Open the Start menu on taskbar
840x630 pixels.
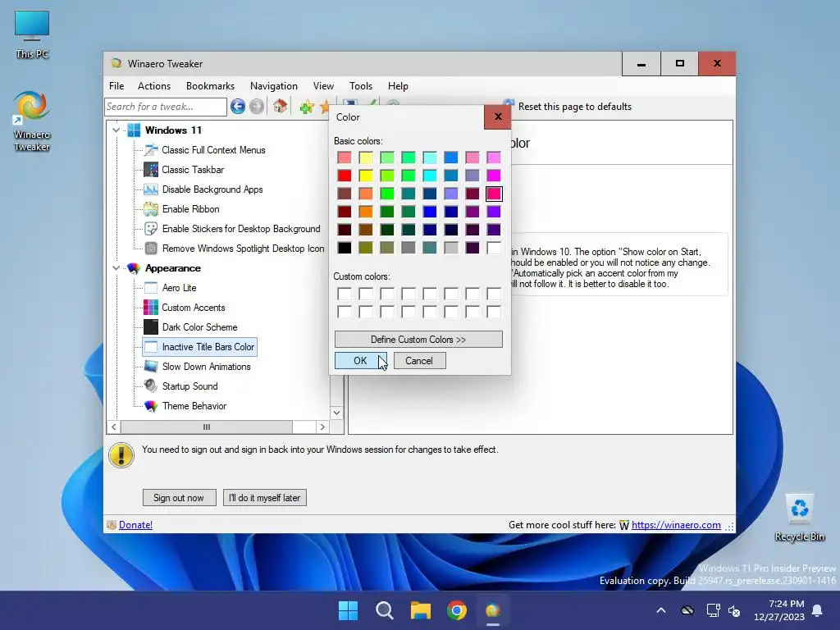click(348, 610)
